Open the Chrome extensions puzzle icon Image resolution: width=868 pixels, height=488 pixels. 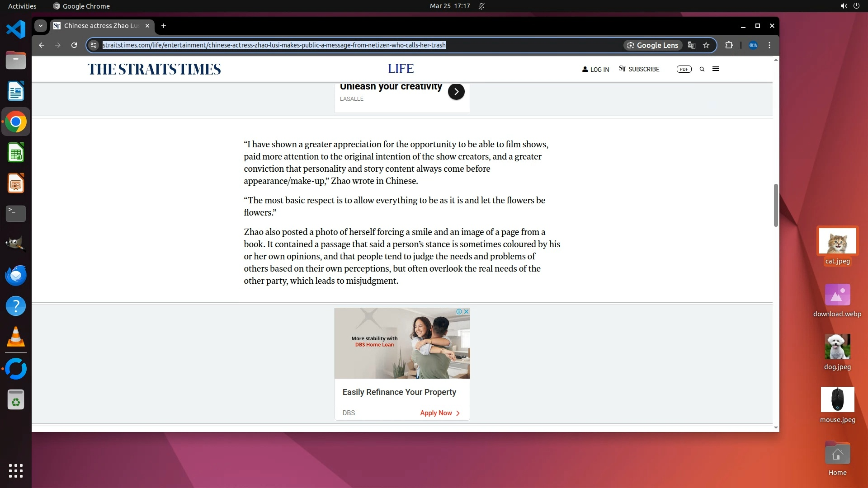729,45
